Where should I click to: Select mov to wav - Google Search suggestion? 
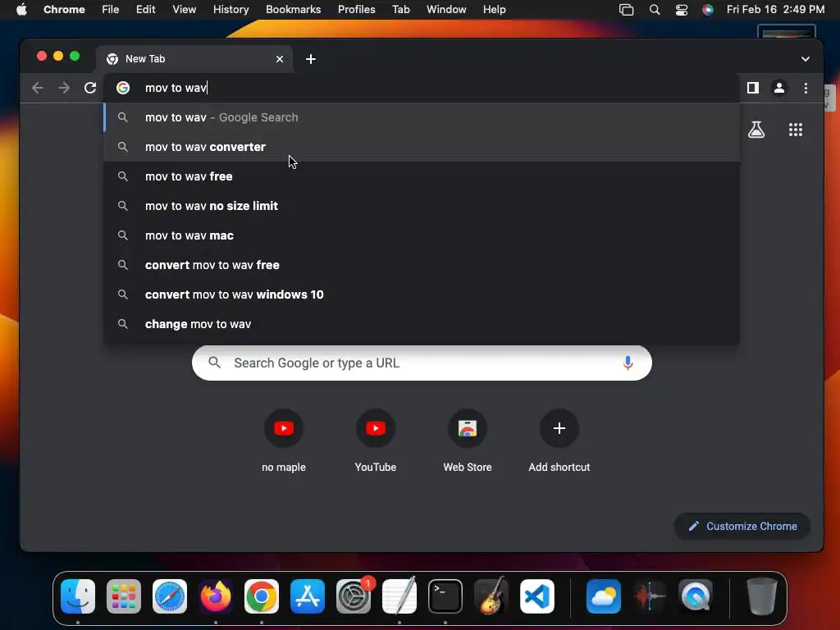(x=422, y=117)
